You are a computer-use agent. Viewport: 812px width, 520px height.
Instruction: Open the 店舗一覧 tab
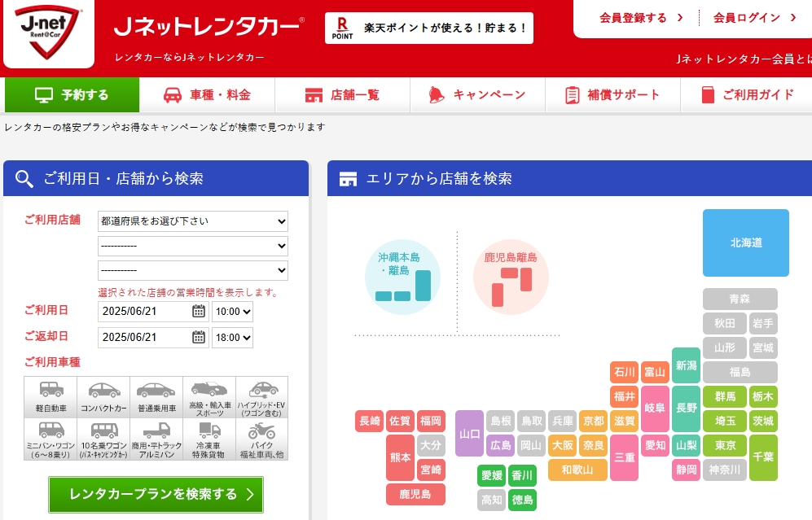pos(342,94)
